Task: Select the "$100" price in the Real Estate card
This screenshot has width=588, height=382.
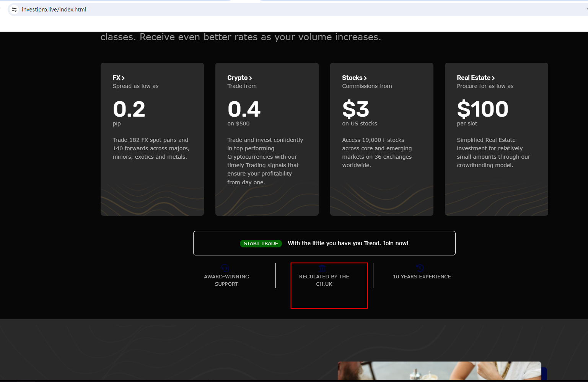Action: (483, 109)
